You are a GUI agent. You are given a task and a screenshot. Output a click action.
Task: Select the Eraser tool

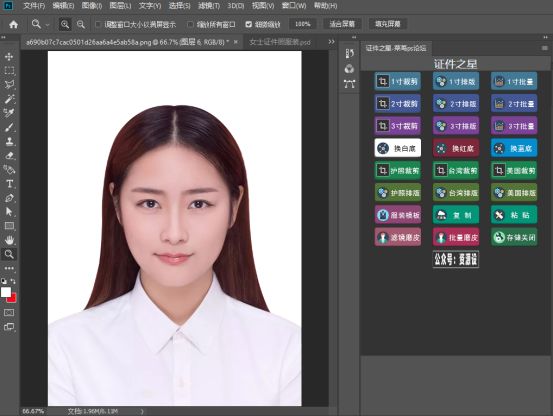pyautogui.click(x=9, y=155)
